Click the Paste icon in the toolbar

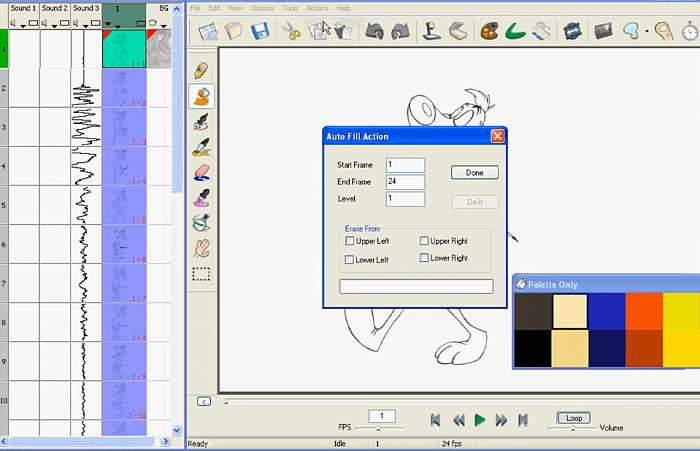[x=343, y=32]
